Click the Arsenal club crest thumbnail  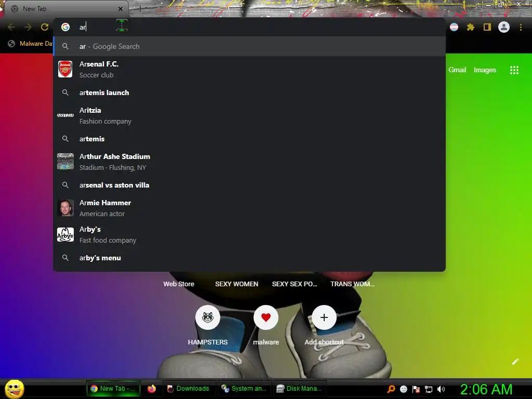point(65,69)
